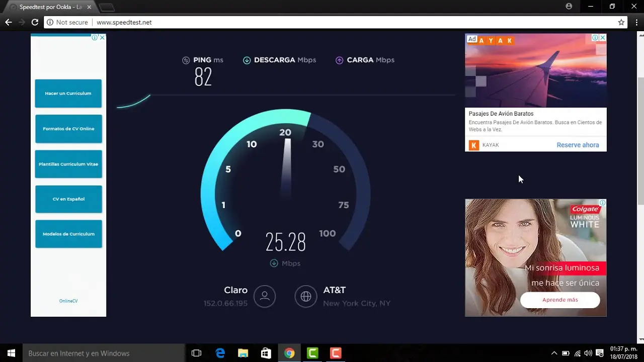The width and height of the screenshot is (644, 362).
Task: Click the Formatos de CV Online button
Action: click(x=68, y=129)
